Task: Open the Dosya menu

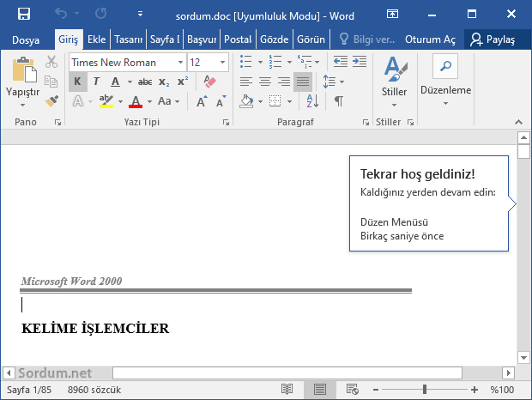Action: tap(26, 40)
